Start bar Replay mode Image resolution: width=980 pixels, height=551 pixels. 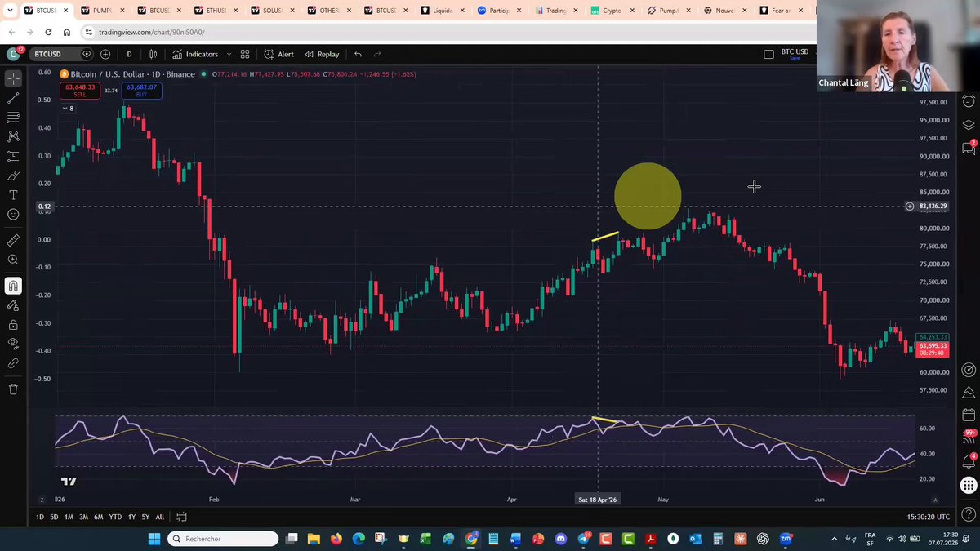click(x=322, y=55)
